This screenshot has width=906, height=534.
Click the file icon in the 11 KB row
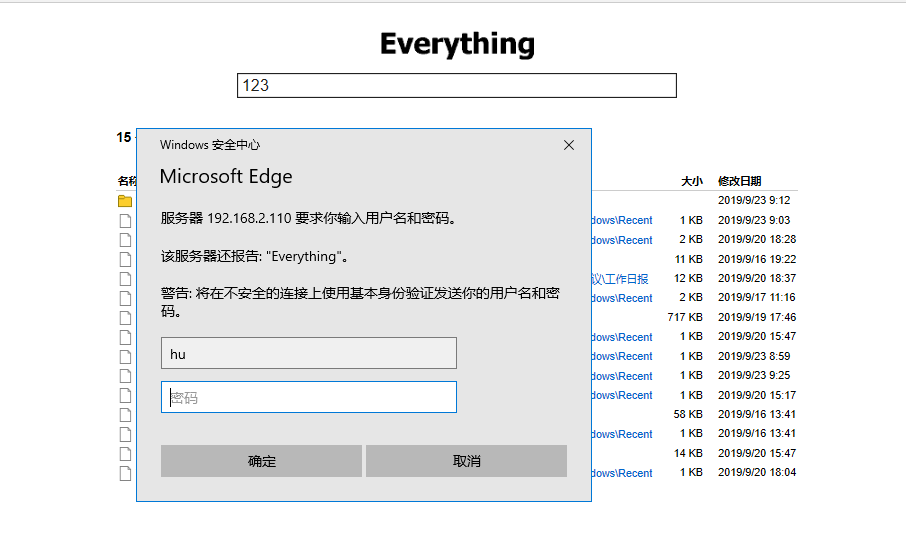(x=125, y=259)
